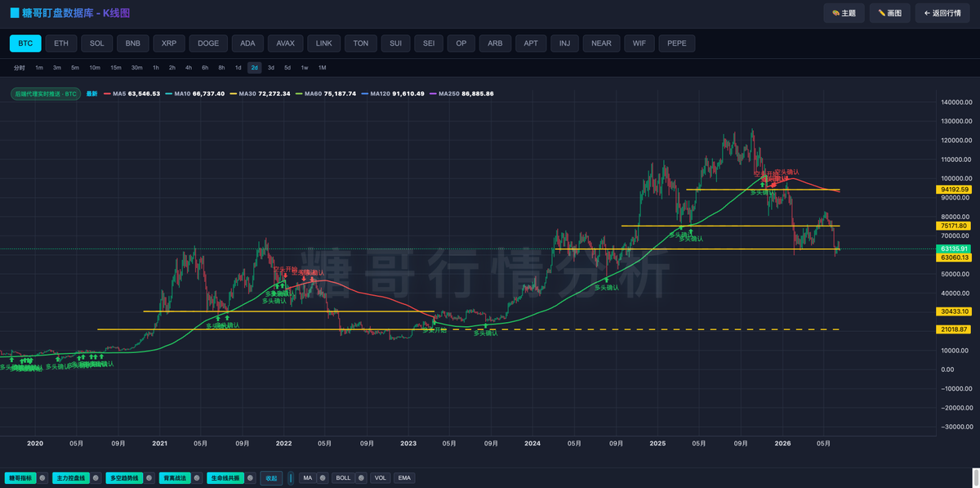The height and width of the screenshot is (488, 980).
Task: Open settings gear beside 糖哥指标
Action: point(42,478)
